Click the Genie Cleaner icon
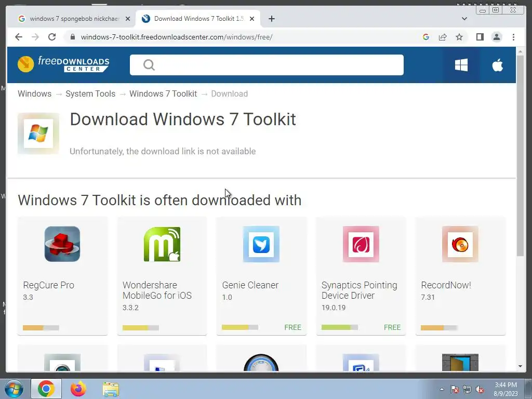Image resolution: width=532 pixels, height=399 pixels. tap(261, 244)
